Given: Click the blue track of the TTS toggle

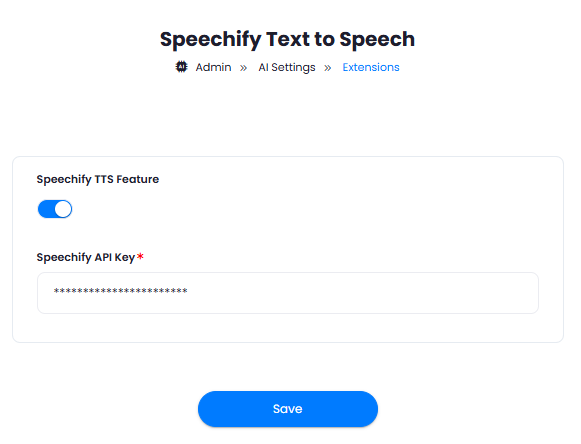Looking at the screenshot, I should (x=46, y=209).
